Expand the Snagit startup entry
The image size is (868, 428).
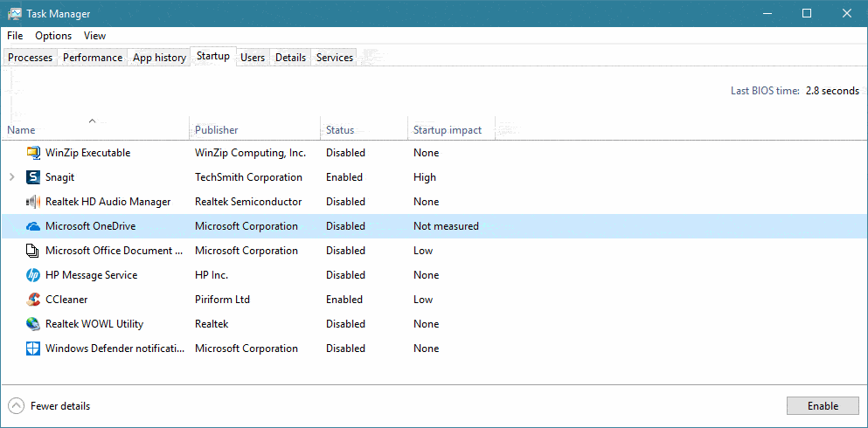pos(12,177)
